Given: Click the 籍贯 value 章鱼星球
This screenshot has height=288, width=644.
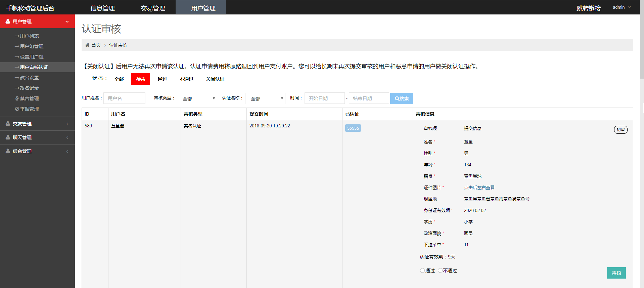Looking at the screenshot, I should click(x=473, y=176).
